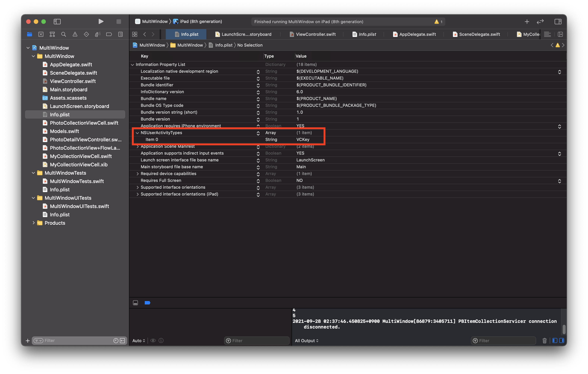Click the related items grid icon
This screenshot has width=588, height=374.
[x=134, y=34]
